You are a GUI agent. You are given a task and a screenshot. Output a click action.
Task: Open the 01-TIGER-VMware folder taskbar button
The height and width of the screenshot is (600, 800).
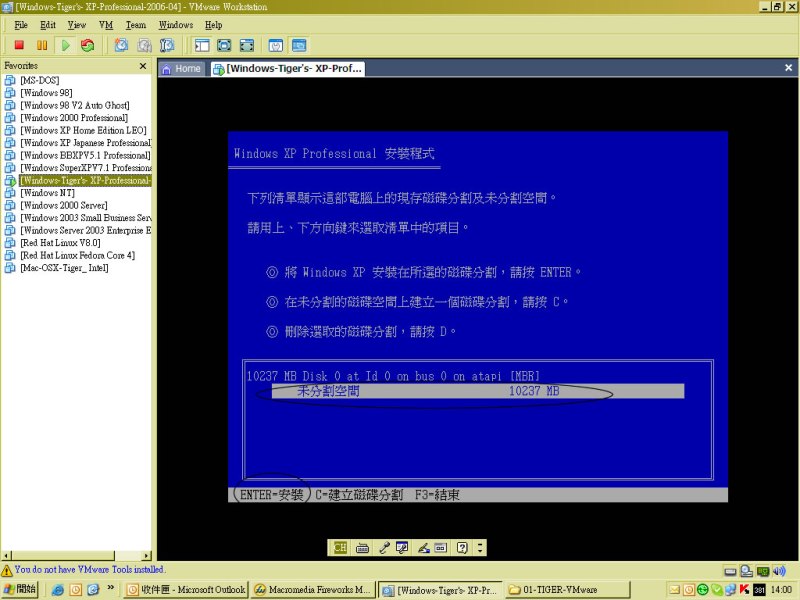568,590
